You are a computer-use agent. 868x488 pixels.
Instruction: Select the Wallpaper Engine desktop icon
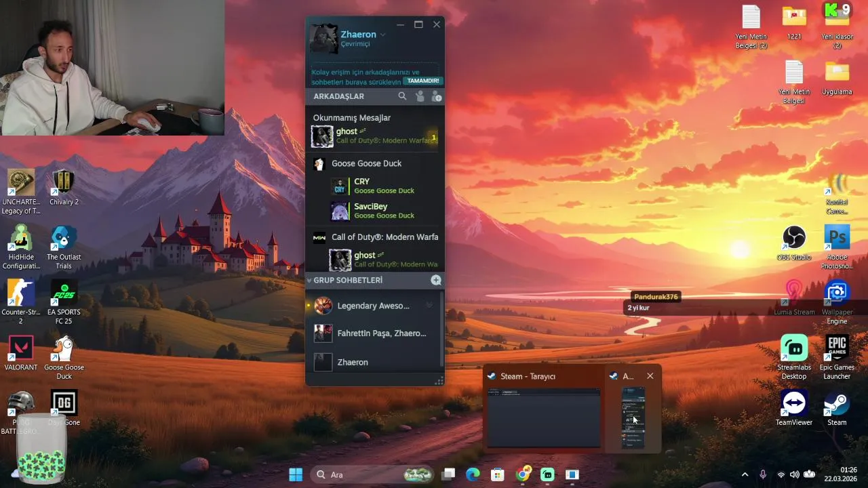click(x=837, y=303)
